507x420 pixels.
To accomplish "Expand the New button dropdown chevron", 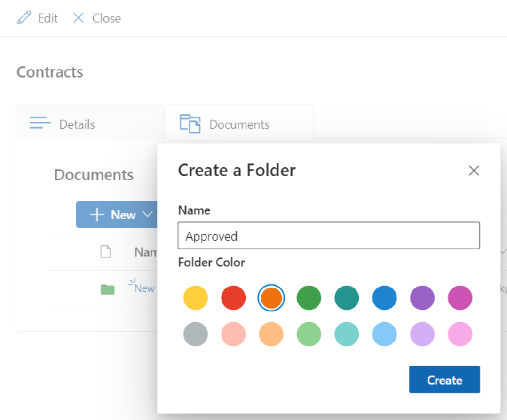I will pos(147,215).
